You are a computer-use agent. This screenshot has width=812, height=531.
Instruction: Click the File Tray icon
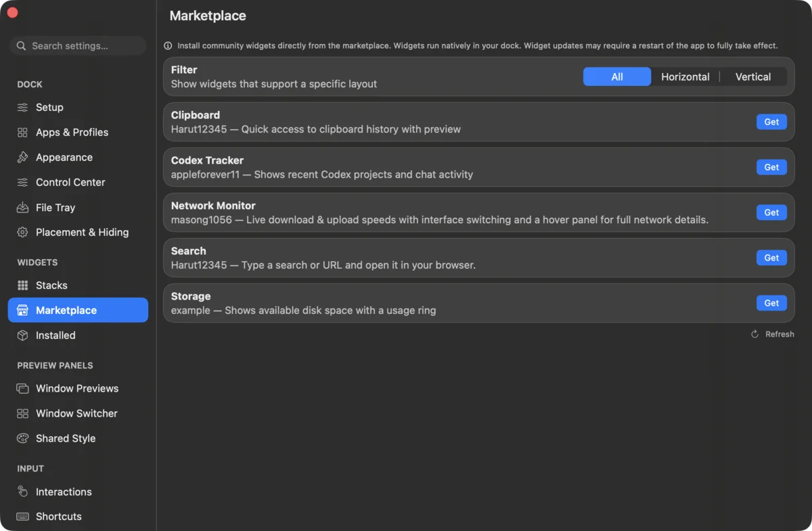click(22, 208)
